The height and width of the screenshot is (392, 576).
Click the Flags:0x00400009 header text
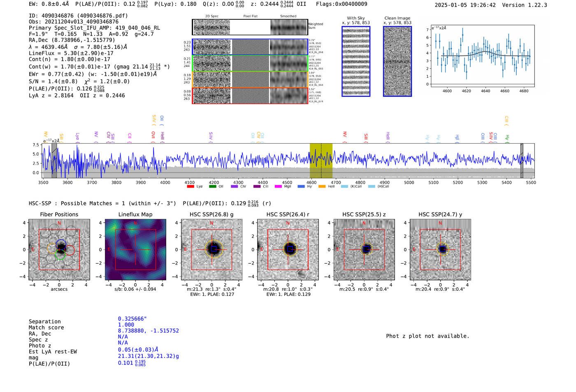(x=341, y=4)
